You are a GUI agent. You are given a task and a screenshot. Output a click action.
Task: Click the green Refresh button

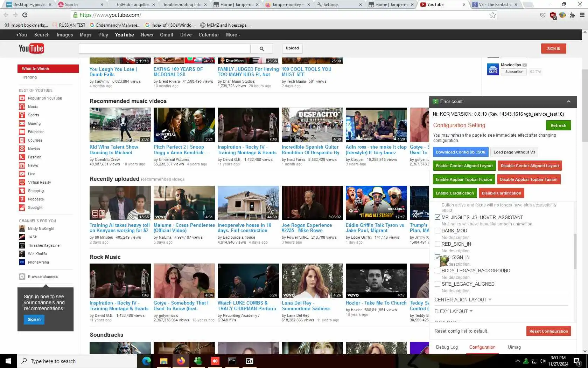tap(558, 125)
